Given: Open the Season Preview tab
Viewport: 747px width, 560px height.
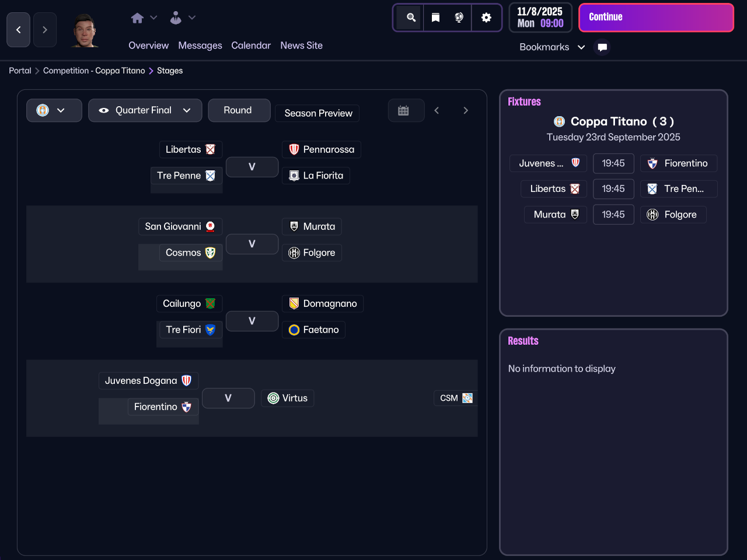Looking at the screenshot, I should point(318,113).
